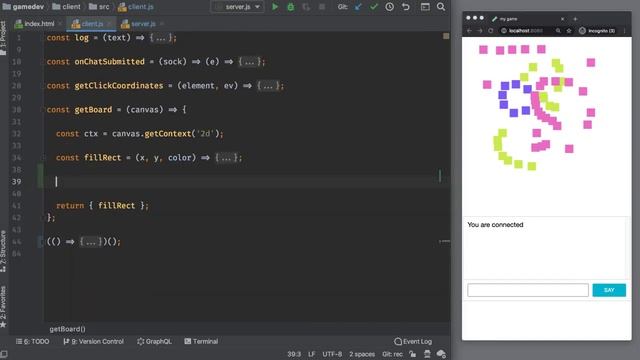Click browser forward arrow in my game window
Image resolution: width=640 pixels, height=360 pixels.
pos(480,31)
